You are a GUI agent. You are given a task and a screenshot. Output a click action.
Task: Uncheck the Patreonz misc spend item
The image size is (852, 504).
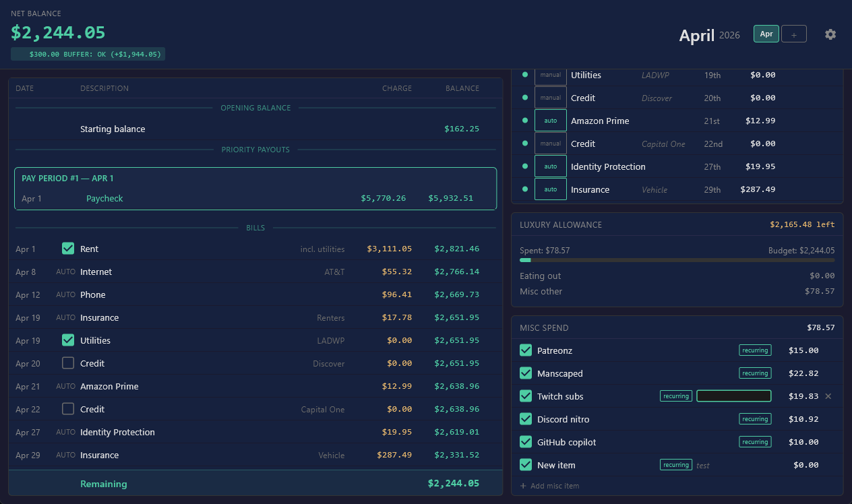pyautogui.click(x=526, y=350)
